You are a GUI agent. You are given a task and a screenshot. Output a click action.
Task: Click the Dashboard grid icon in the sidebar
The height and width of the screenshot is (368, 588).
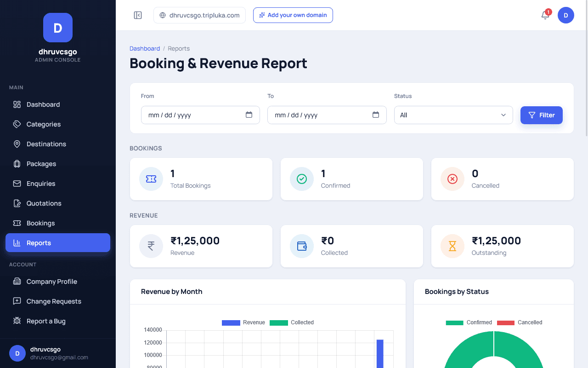(17, 104)
